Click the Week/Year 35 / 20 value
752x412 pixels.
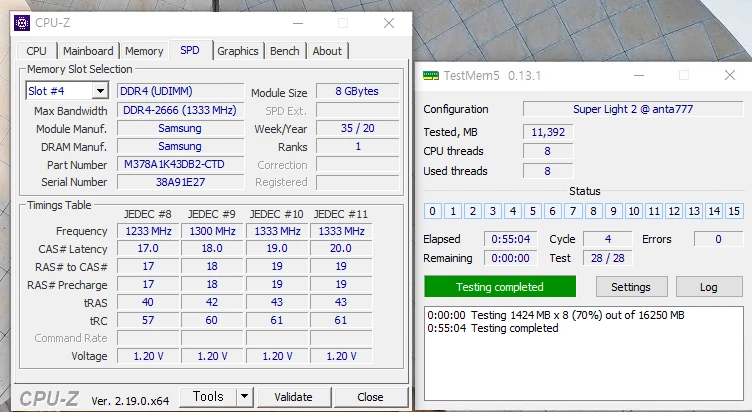coord(357,128)
